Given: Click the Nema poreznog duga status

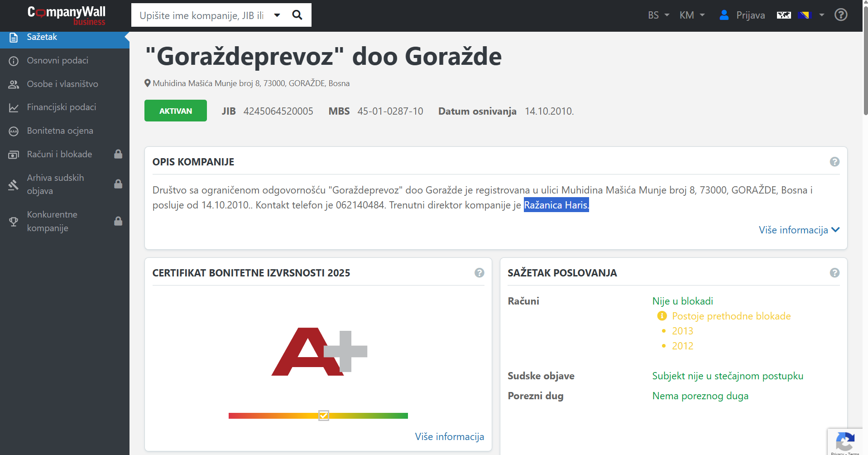Looking at the screenshot, I should pos(700,396).
